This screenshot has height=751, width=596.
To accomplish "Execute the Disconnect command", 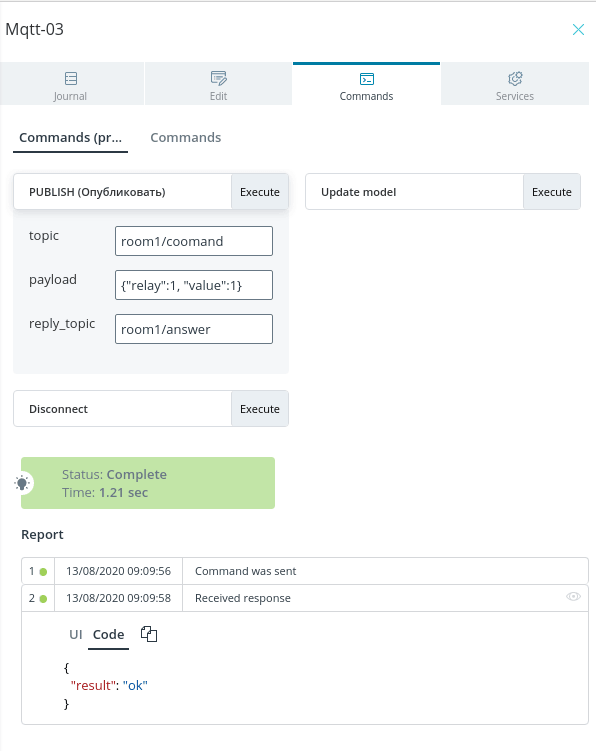I will pyautogui.click(x=260, y=409).
